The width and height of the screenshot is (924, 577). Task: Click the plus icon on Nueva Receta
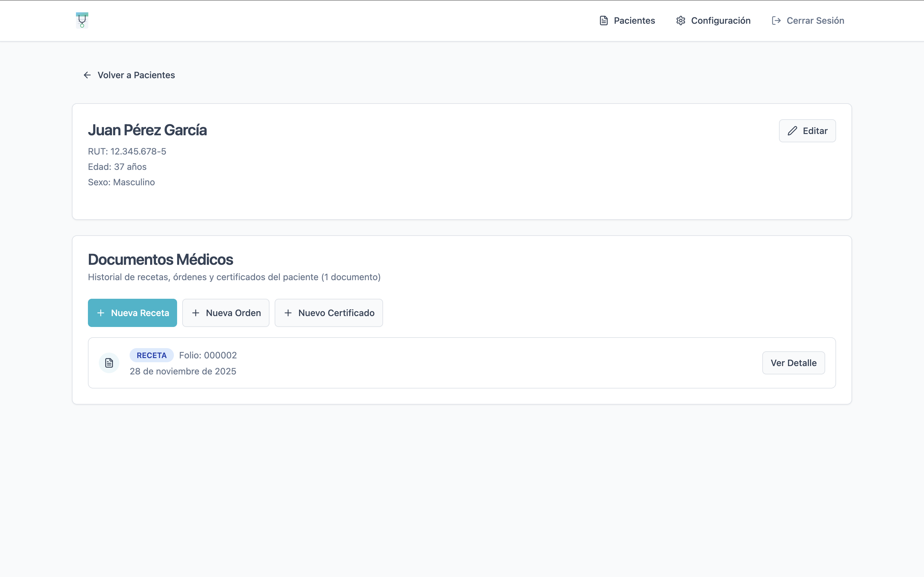click(x=101, y=313)
